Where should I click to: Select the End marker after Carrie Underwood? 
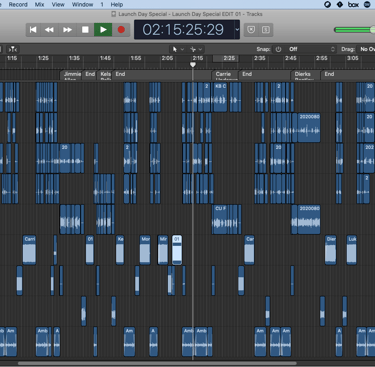point(265,74)
